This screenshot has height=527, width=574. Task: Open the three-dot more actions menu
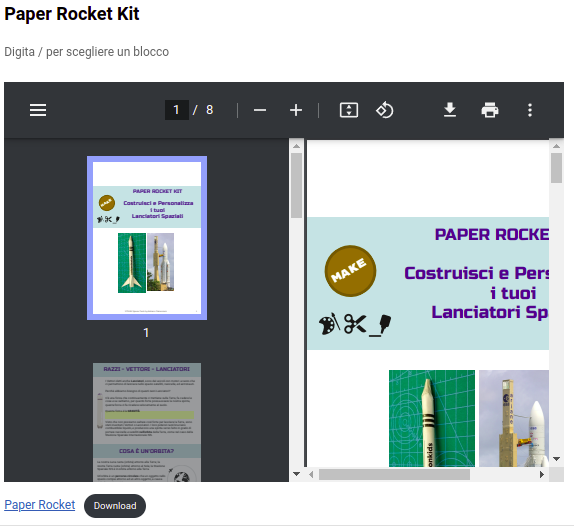(530, 110)
